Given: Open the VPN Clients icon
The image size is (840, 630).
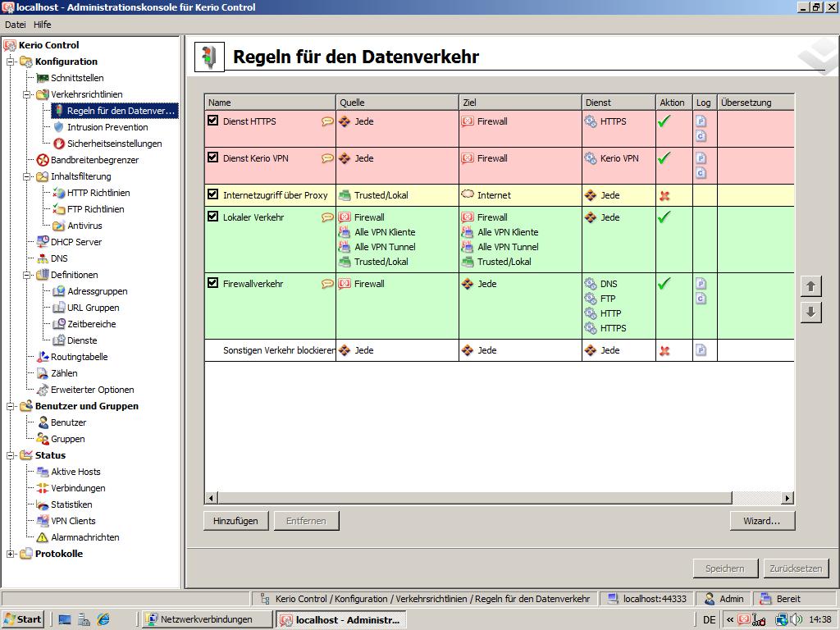Looking at the screenshot, I should point(43,521).
